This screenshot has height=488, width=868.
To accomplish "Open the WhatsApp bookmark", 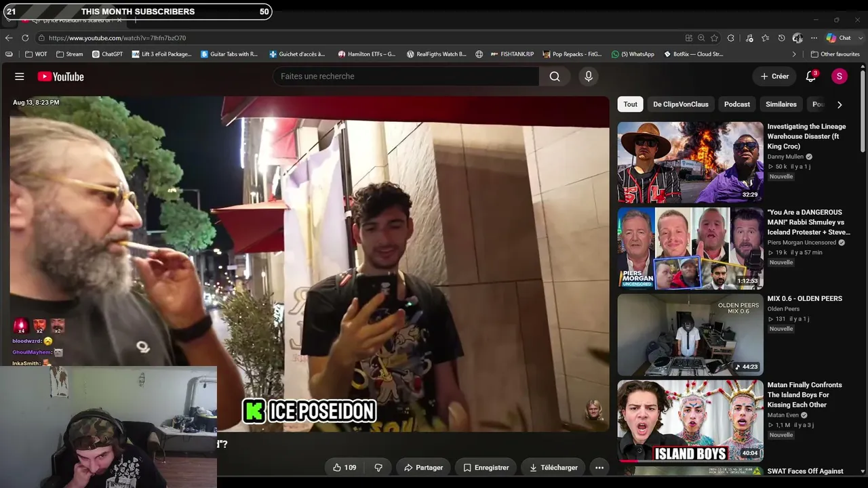I will pos(633,54).
